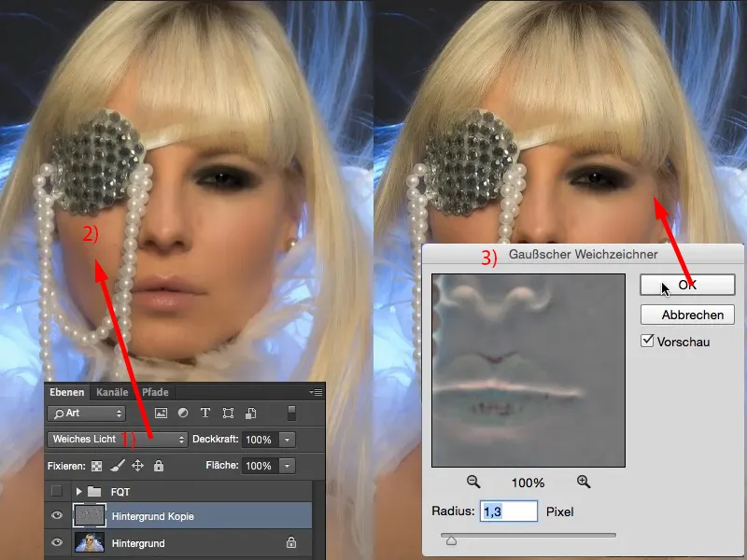
Task: Click the Fläche 100% value field
Action: [x=261, y=466]
